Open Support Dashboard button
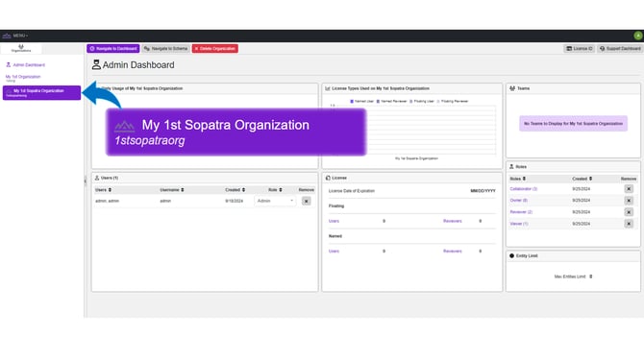Image resolution: width=644 pixels, height=361 pixels. coord(620,48)
